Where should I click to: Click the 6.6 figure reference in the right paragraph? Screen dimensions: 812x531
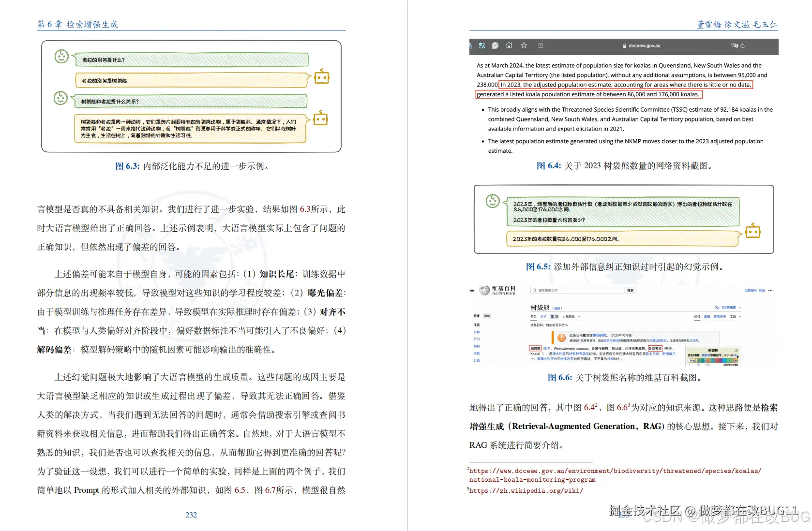[622, 408]
